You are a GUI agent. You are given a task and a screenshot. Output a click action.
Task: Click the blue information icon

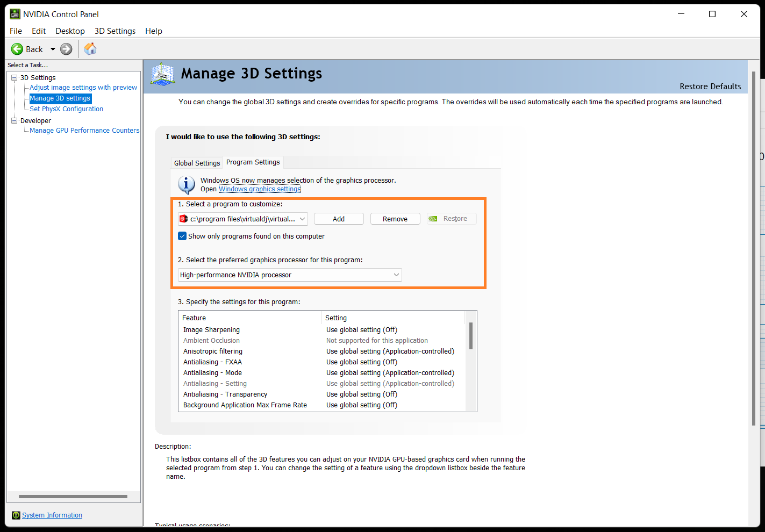[x=187, y=185]
